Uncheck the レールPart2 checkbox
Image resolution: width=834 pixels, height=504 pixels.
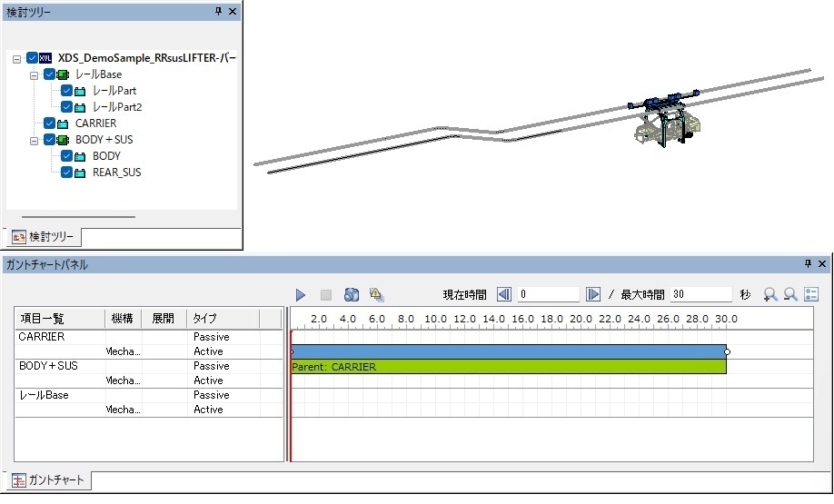pyautogui.click(x=66, y=107)
